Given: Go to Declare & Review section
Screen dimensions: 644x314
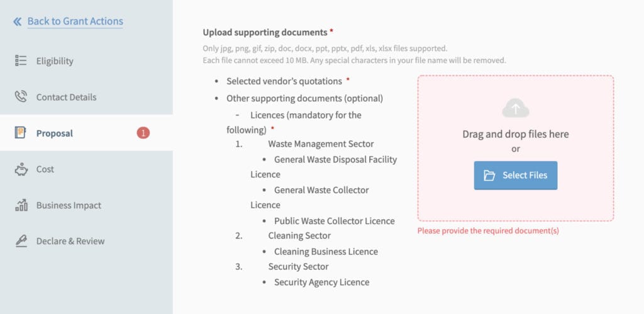Looking at the screenshot, I should 86,241.
